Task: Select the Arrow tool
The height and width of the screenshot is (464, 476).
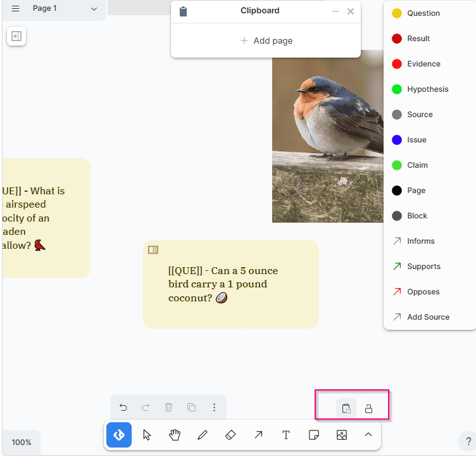Action: coord(258,435)
